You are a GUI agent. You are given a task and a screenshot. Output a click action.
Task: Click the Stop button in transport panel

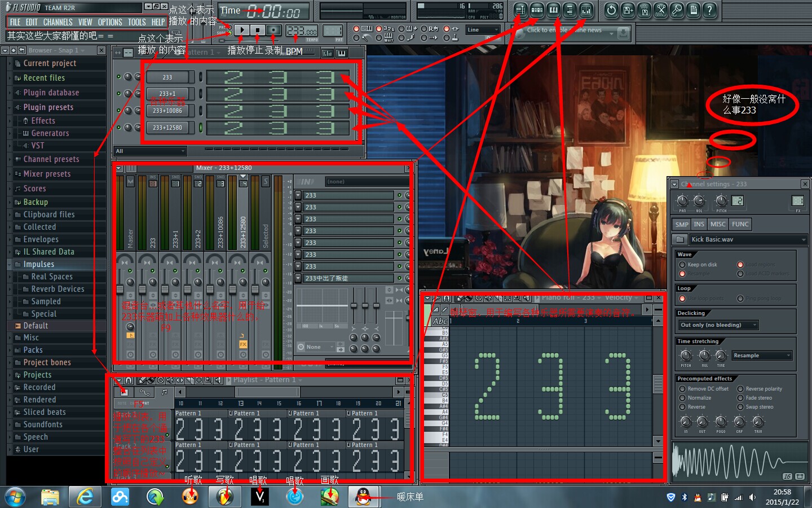[257, 30]
